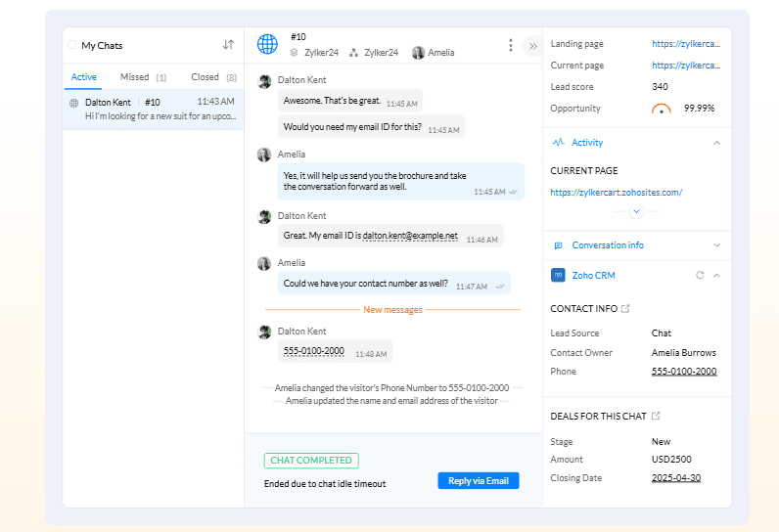
Task: Click the Activity section title
Action: tap(587, 143)
